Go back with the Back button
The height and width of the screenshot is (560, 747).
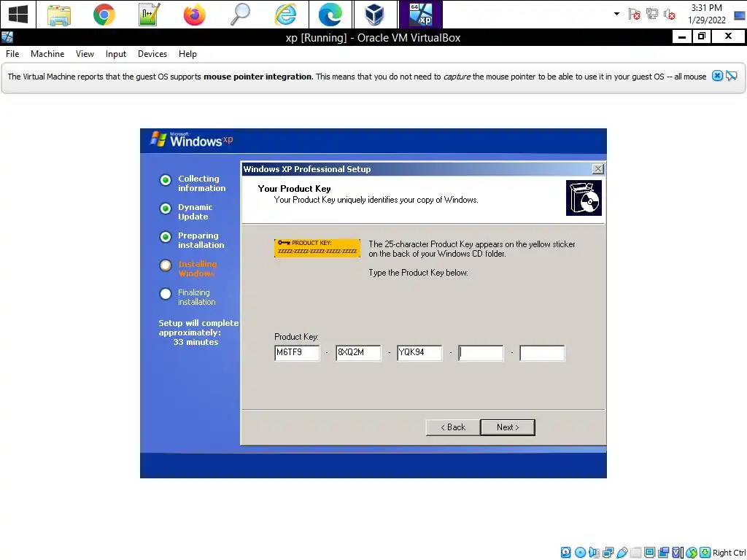pos(452,427)
